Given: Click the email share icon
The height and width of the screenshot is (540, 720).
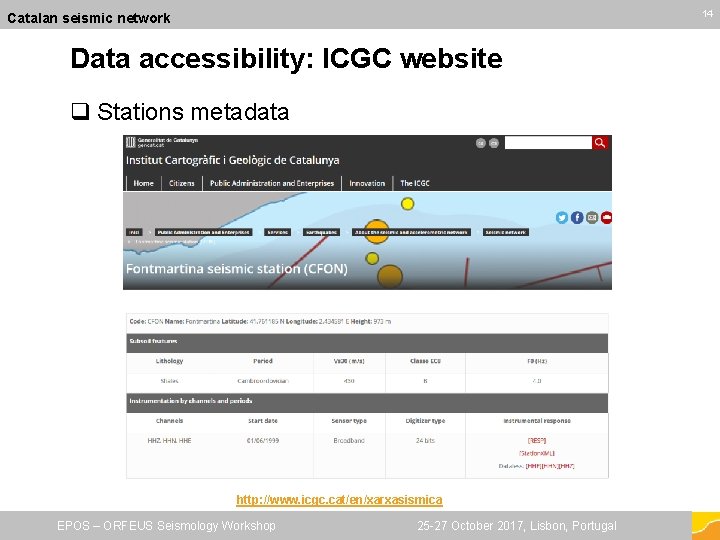Looking at the screenshot, I should [592, 218].
